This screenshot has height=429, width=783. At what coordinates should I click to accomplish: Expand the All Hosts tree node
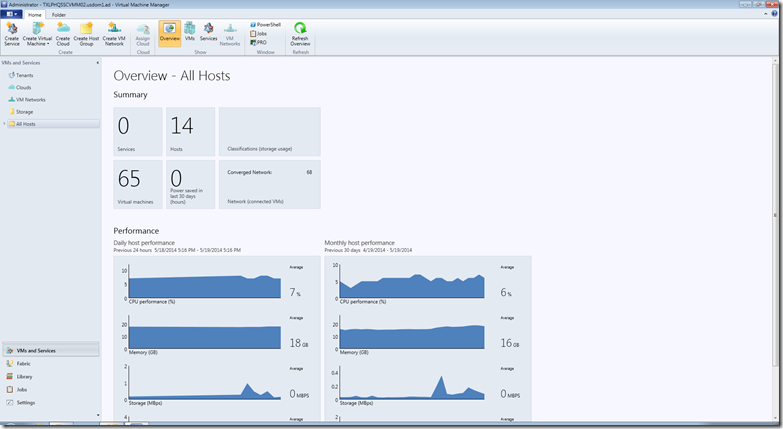(x=4, y=124)
